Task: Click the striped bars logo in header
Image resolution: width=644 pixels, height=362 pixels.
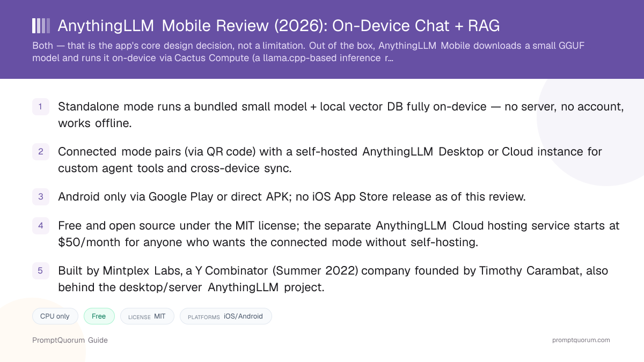Action: pyautogui.click(x=41, y=26)
